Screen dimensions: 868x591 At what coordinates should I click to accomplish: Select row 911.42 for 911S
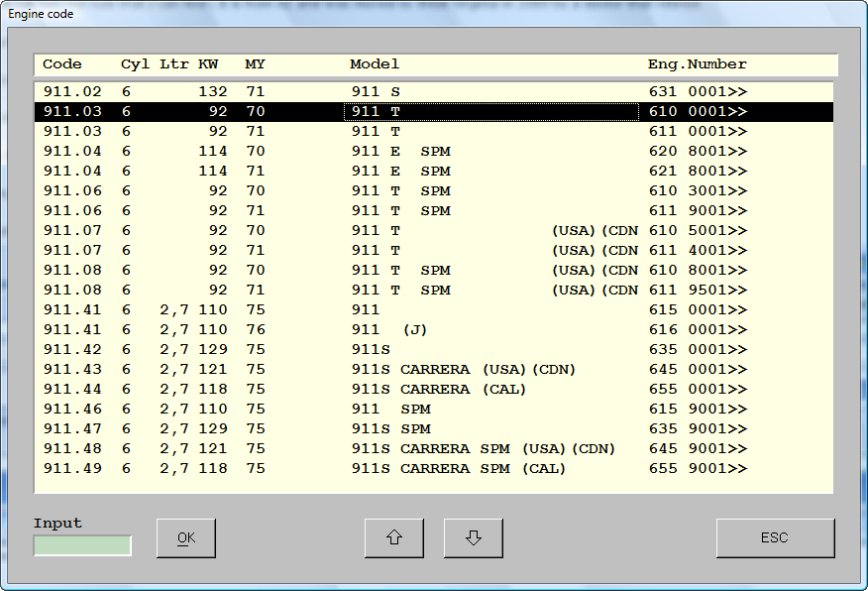433,349
